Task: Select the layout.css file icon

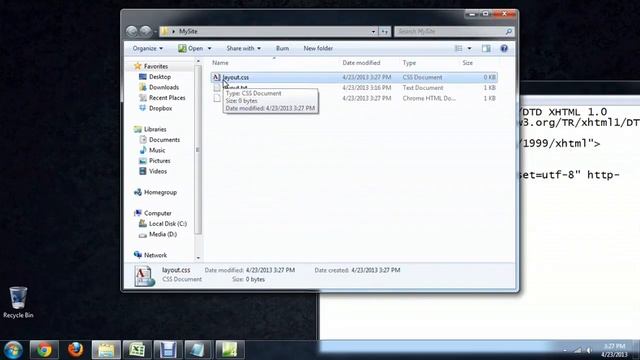Action: [216, 77]
